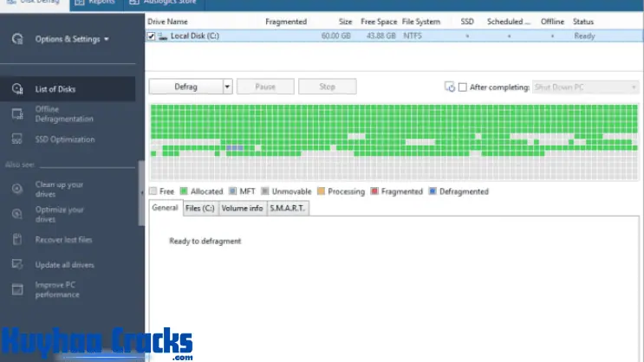This screenshot has width=644, height=362.
Task: Switch to the Files (C:) tab
Action: (200, 208)
